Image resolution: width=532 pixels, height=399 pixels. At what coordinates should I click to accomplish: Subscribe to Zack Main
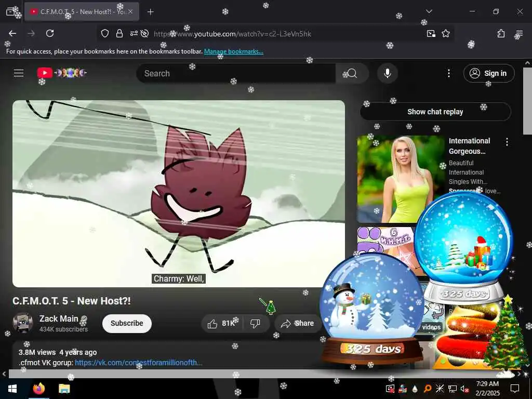[x=127, y=323]
